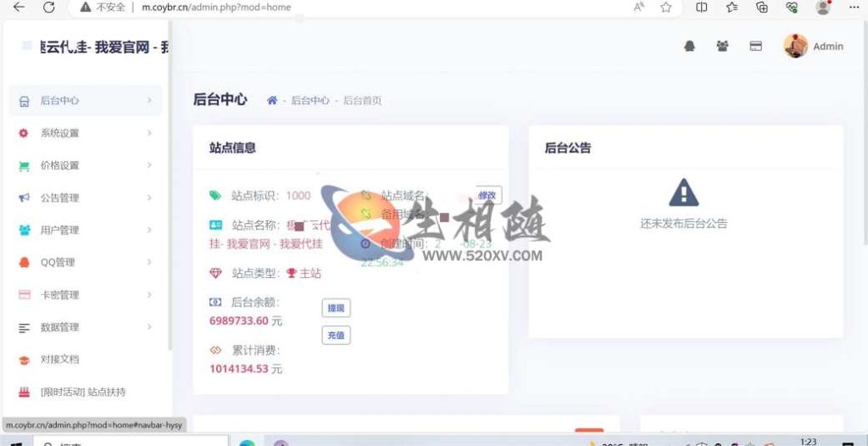Open users group icon in header

[x=722, y=46]
